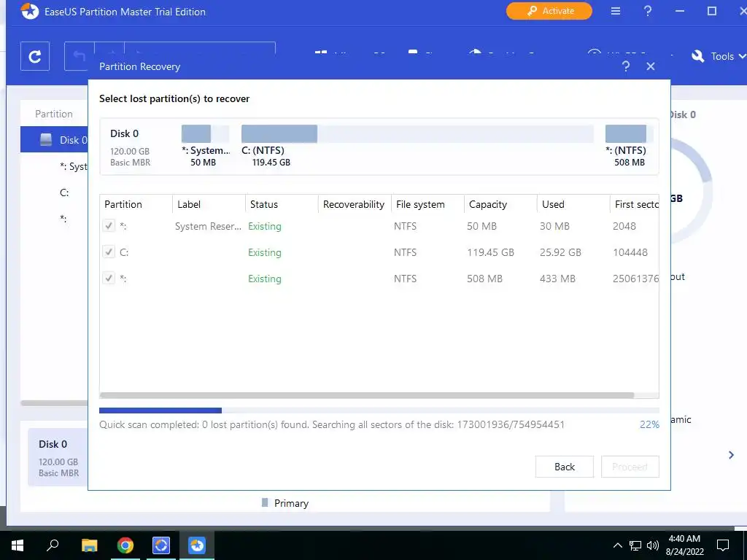Sort by File system column header
The height and width of the screenshot is (560, 747).
pos(427,204)
